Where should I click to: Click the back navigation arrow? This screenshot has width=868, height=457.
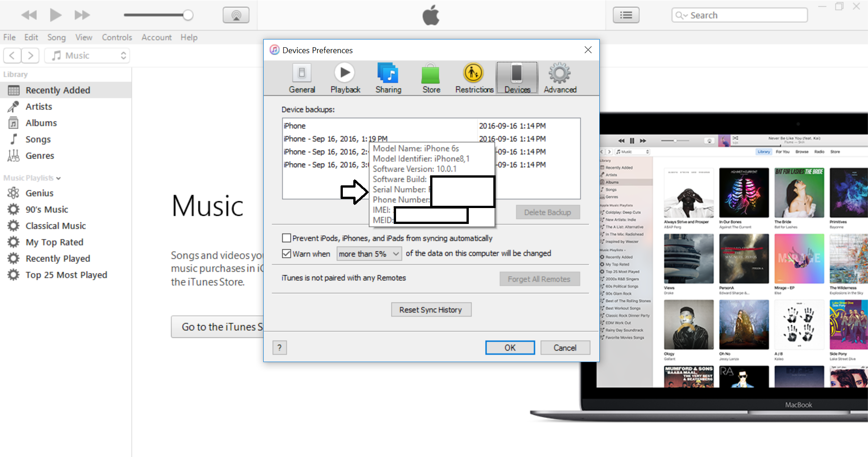tap(12, 55)
